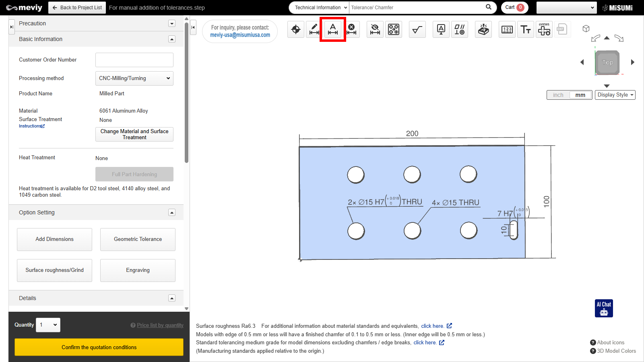The width and height of the screenshot is (644, 362).
Task: Open the Quantity dropdown
Action: click(x=48, y=325)
